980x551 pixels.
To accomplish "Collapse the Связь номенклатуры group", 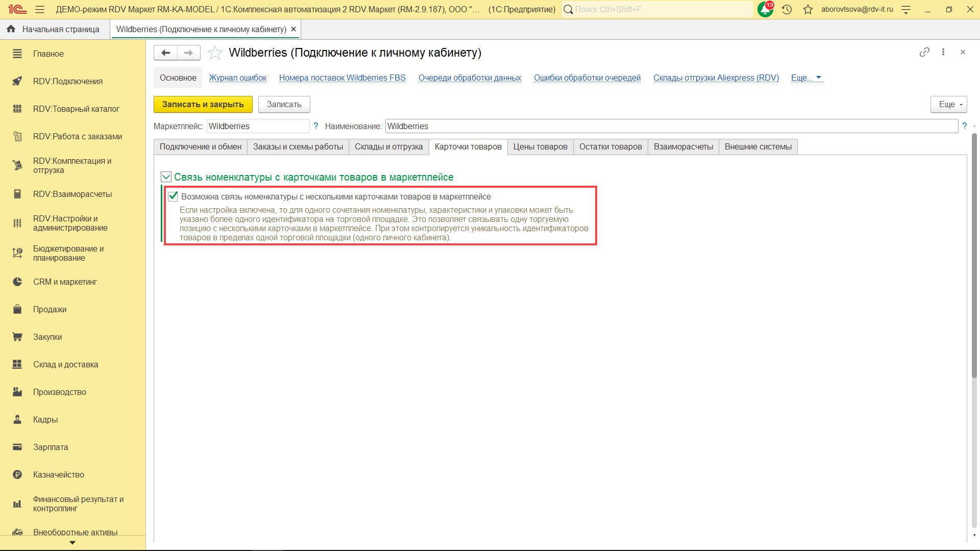I will 166,177.
